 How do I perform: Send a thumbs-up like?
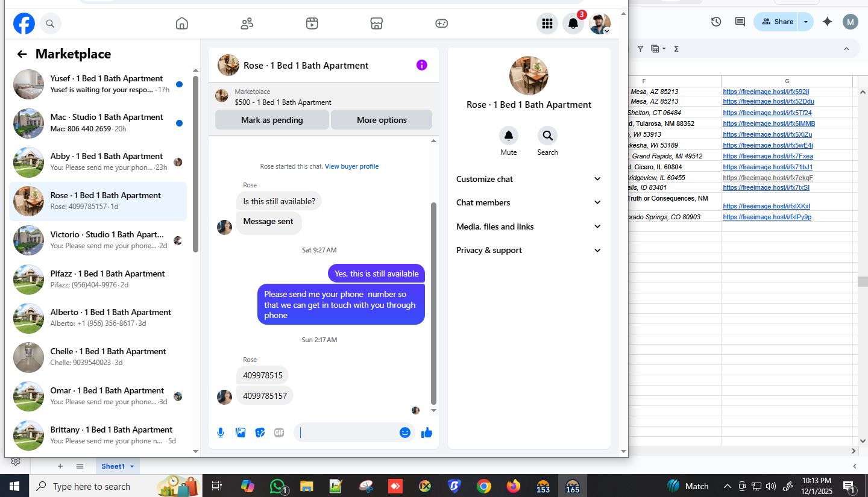(x=427, y=433)
